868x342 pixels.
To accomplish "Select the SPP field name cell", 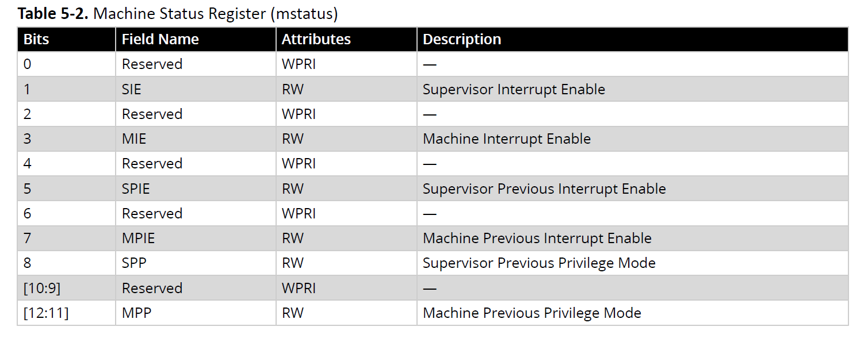I will 134,263.
